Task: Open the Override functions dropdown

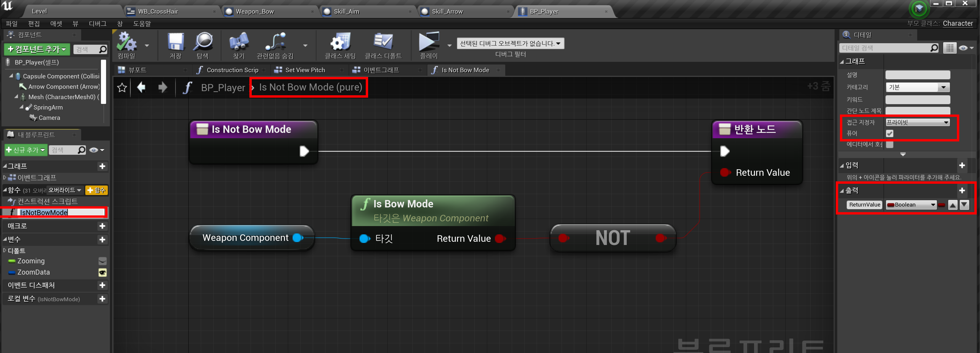Action: click(65, 190)
